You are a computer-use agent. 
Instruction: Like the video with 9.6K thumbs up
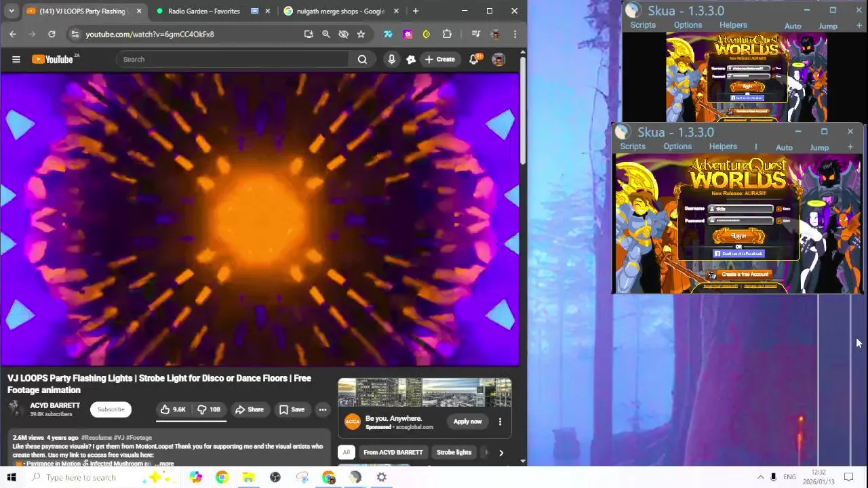173,409
